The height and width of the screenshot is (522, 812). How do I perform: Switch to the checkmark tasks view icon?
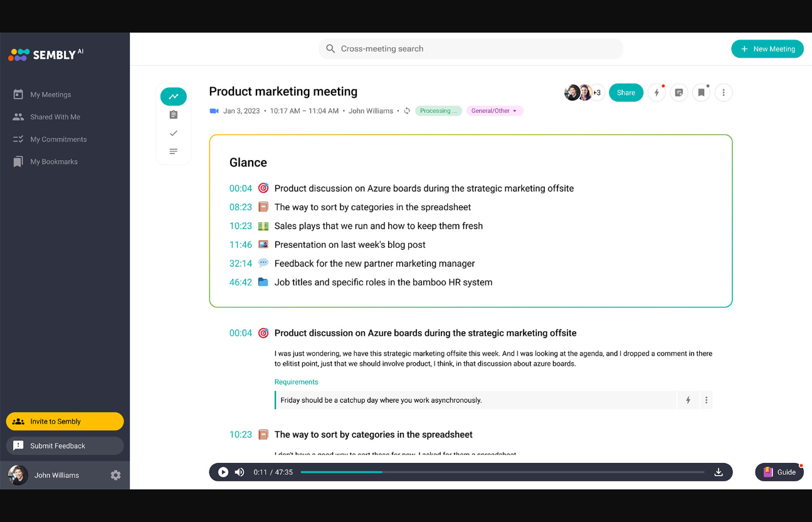coord(174,133)
